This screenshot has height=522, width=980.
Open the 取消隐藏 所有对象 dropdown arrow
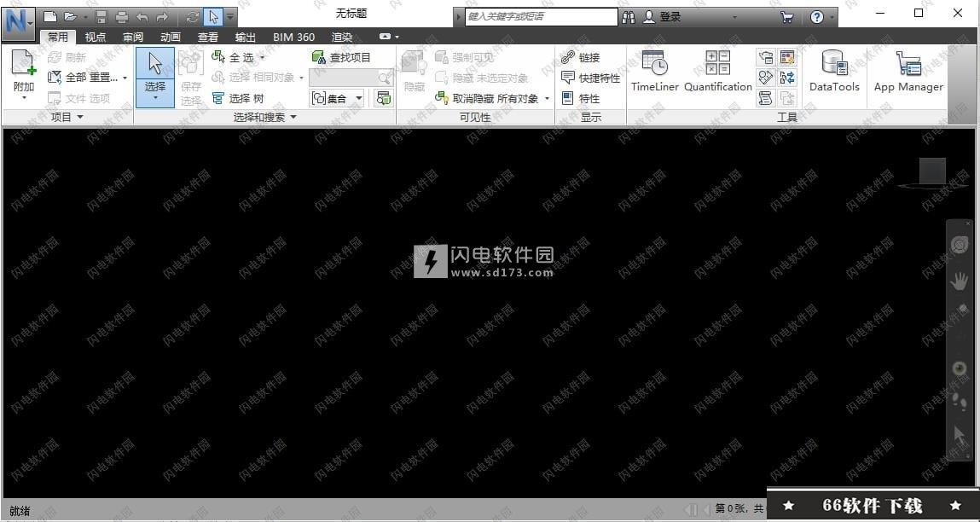click(547, 99)
